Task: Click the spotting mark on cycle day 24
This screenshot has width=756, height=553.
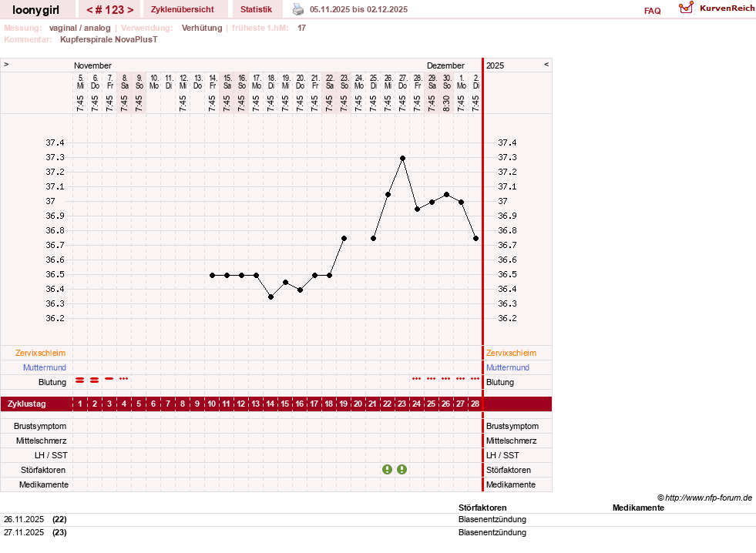Action: click(x=417, y=379)
